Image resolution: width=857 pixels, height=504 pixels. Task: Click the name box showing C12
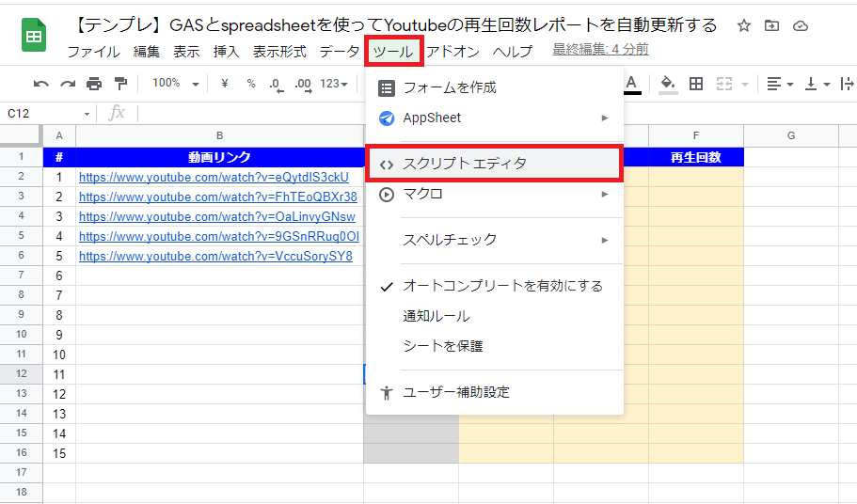click(x=42, y=113)
